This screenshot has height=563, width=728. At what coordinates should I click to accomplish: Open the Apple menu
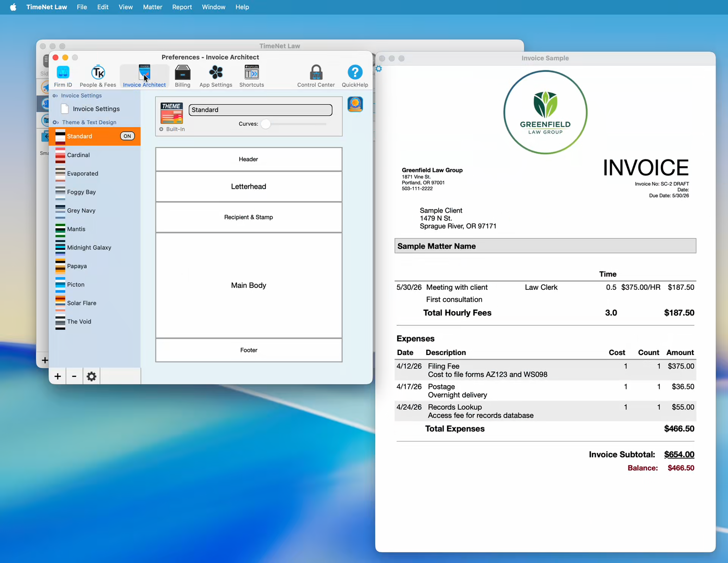pos(13,7)
